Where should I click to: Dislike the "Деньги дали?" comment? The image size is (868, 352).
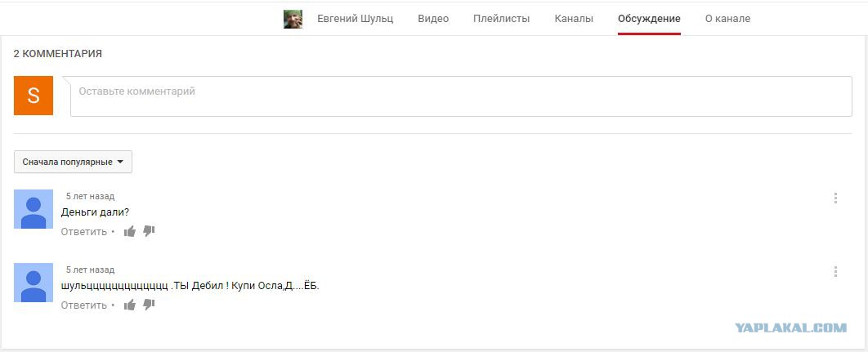[149, 231]
